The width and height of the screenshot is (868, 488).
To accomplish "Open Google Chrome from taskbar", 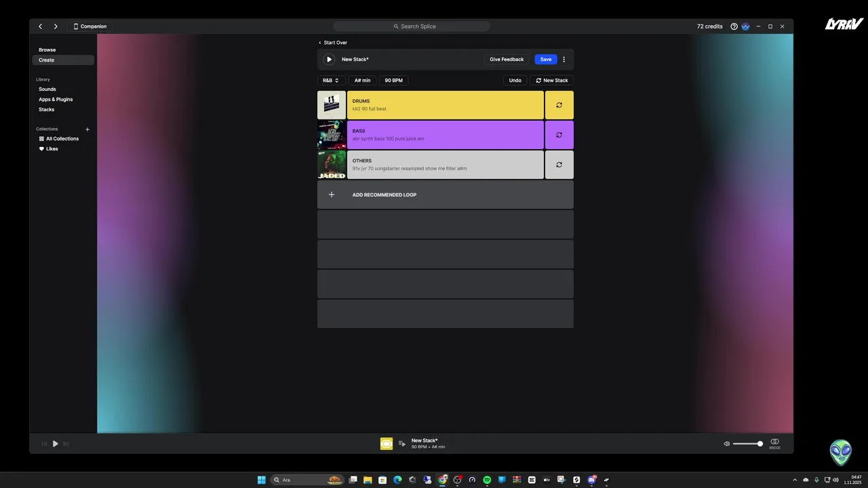I will pos(442,480).
